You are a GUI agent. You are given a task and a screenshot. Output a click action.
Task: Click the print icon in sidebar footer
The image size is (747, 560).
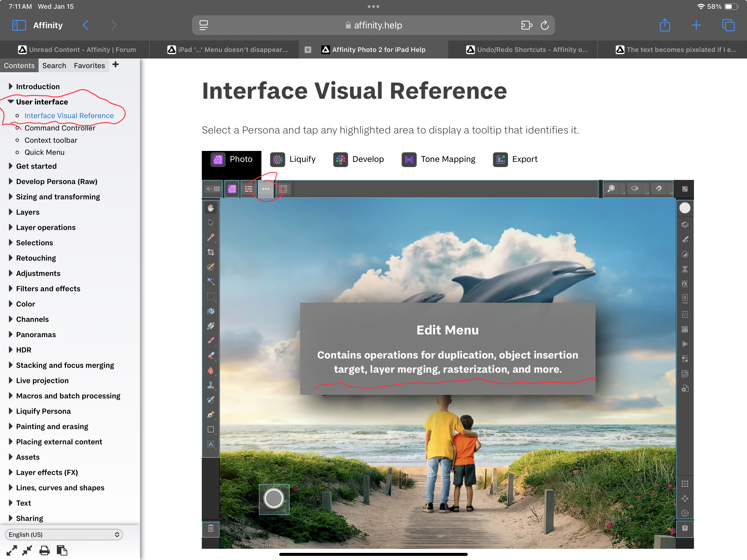tap(44, 550)
